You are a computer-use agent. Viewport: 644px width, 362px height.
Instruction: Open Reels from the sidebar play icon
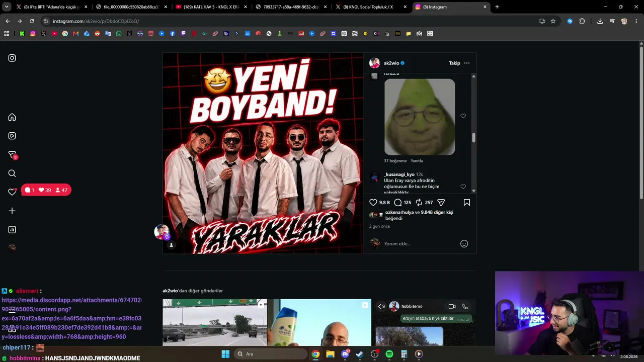pyautogui.click(x=12, y=136)
